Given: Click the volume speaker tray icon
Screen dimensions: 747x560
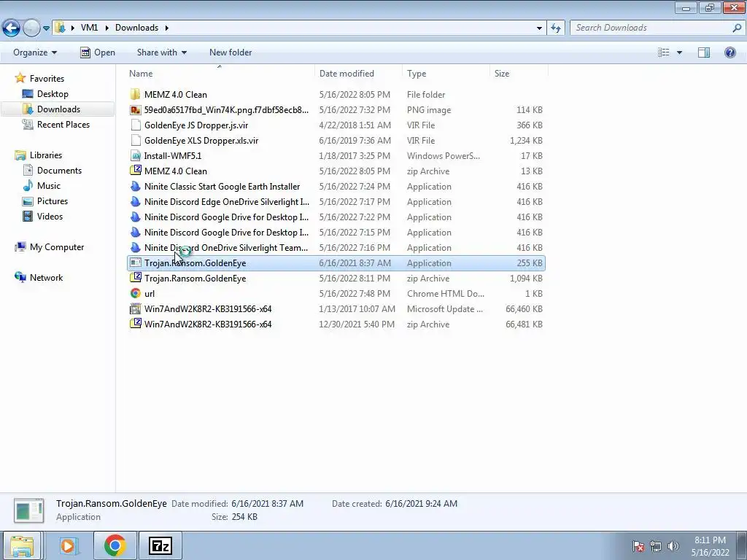Looking at the screenshot, I should point(673,545).
